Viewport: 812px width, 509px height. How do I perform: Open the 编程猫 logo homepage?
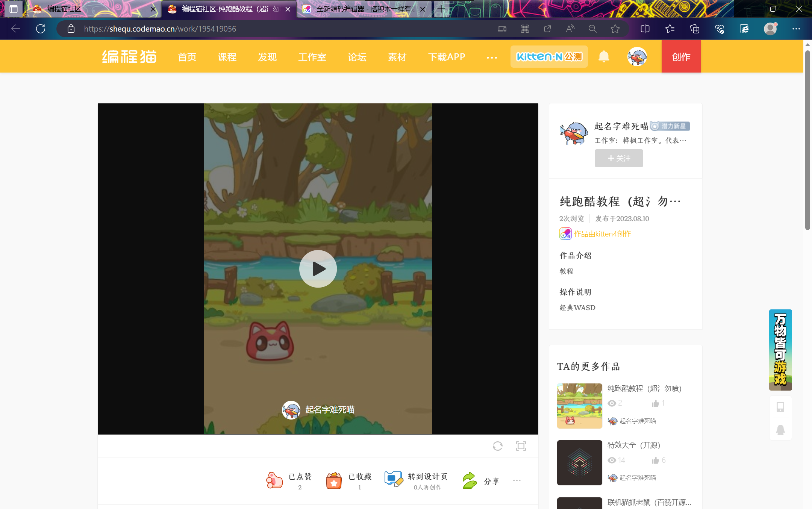click(129, 57)
